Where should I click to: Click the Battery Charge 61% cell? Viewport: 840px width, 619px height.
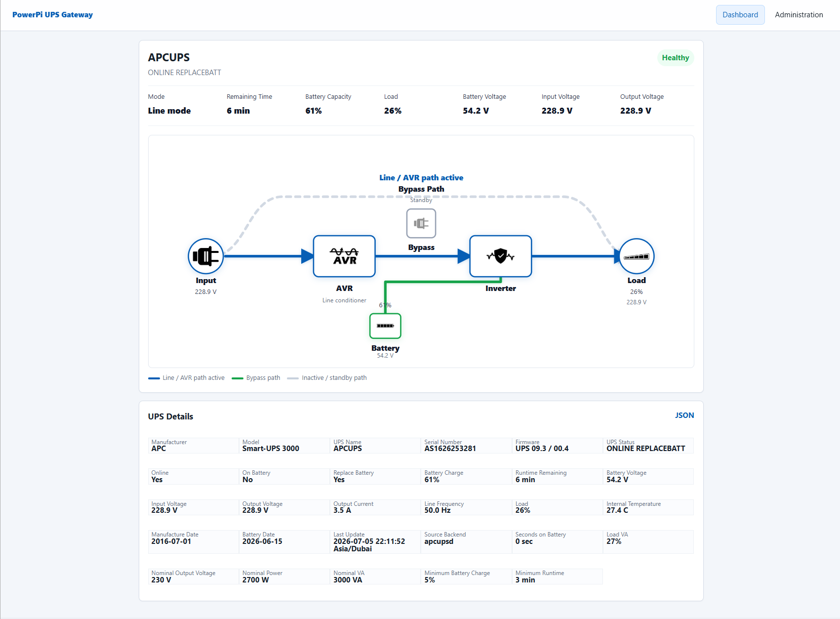coord(466,476)
